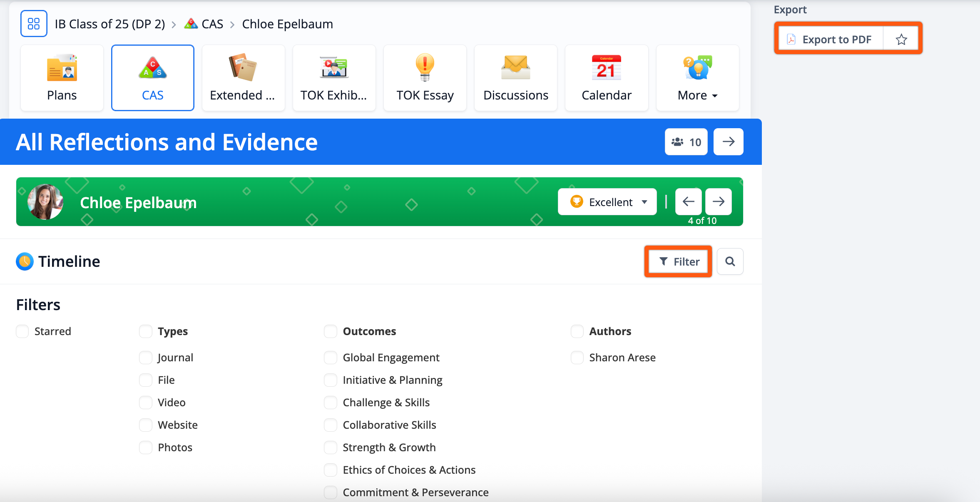Image resolution: width=980 pixels, height=502 pixels.
Task: Go to next student arrow in green banner
Action: (718, 202)
